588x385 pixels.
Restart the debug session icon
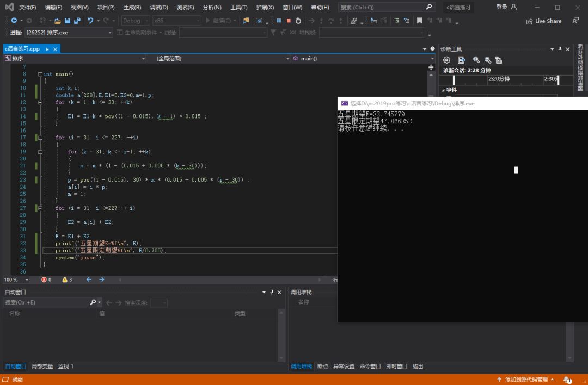[298, 21]
